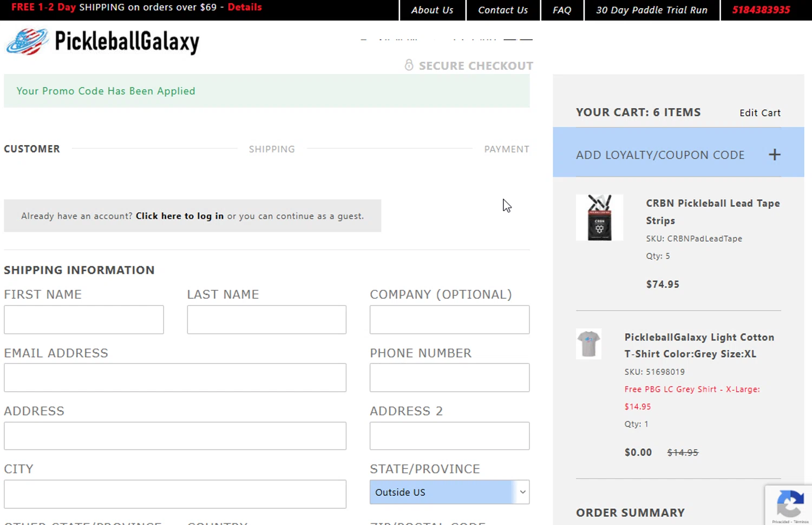The image size is (812, 525).
Task: Open Contact Us page
Action: click(x=503, y=10)
